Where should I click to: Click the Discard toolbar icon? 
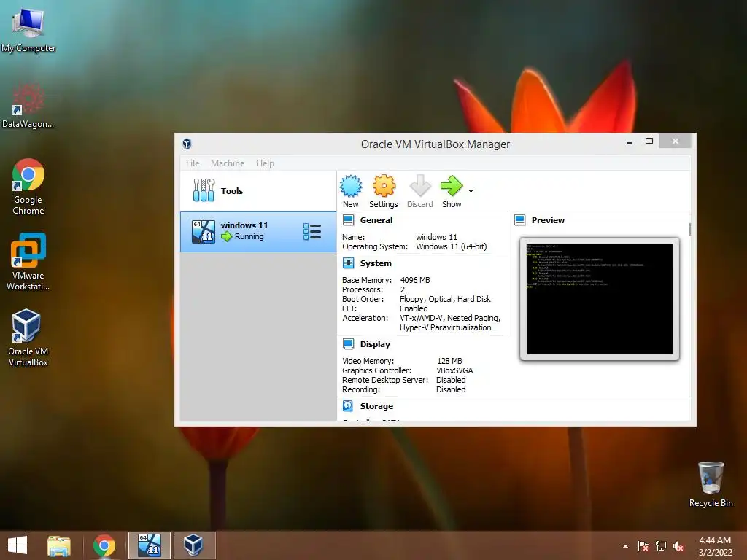tap(419, 186)
